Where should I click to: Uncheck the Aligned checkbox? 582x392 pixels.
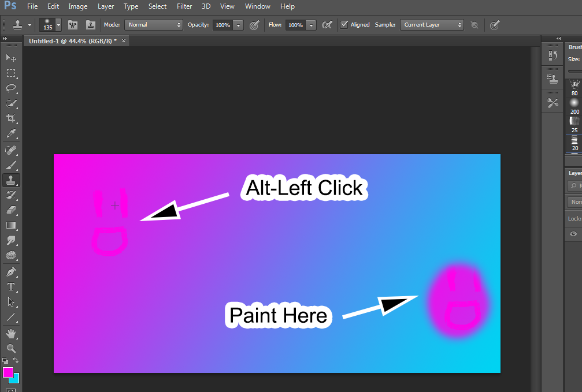click(x=344, y=25)
